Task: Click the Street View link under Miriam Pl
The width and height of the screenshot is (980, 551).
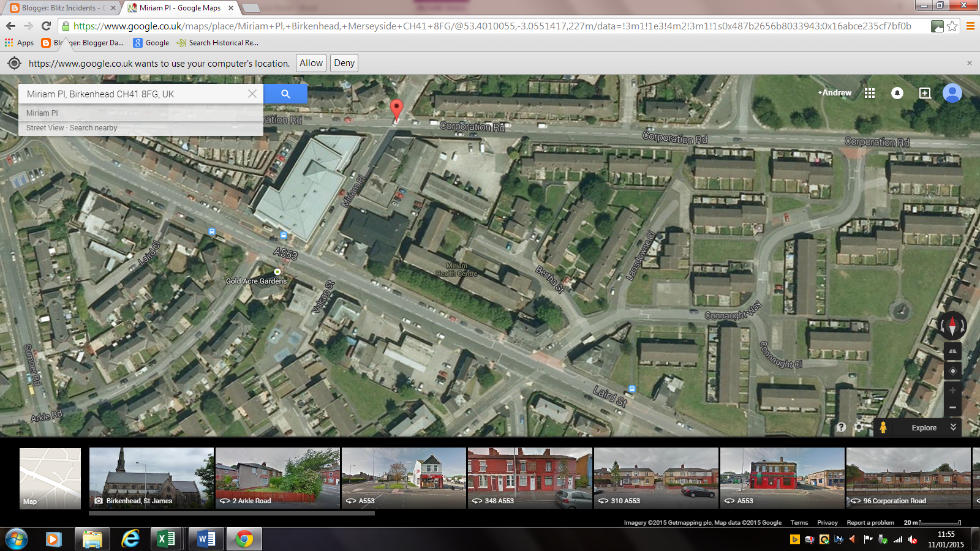Action: click(45, 128)
